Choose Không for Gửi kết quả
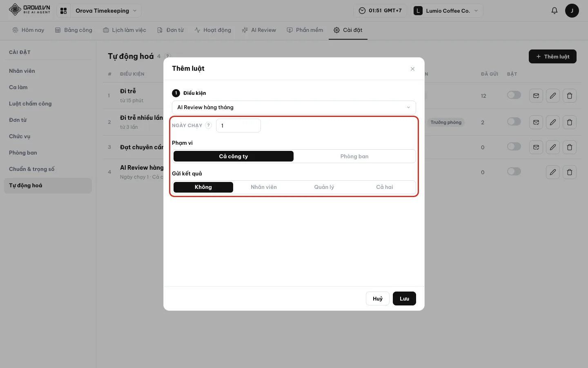The height and width of the screenshot is (368, 588). pyautogui.click(x=203, y=187)
